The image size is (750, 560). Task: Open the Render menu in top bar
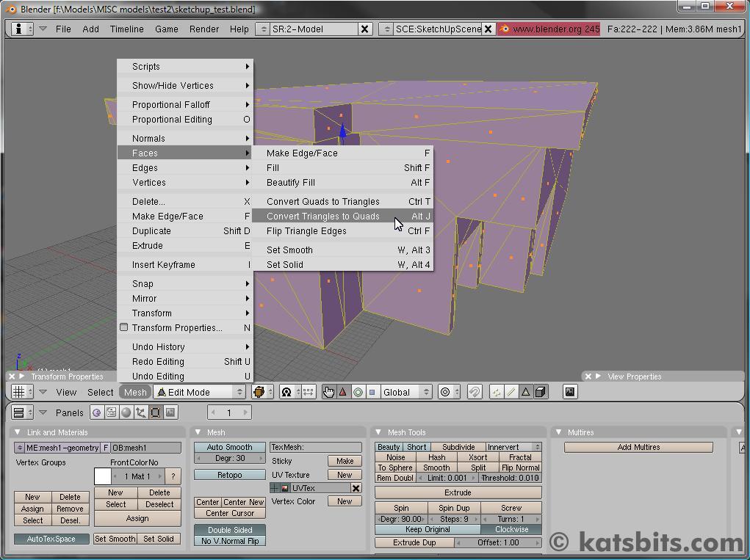204,29
